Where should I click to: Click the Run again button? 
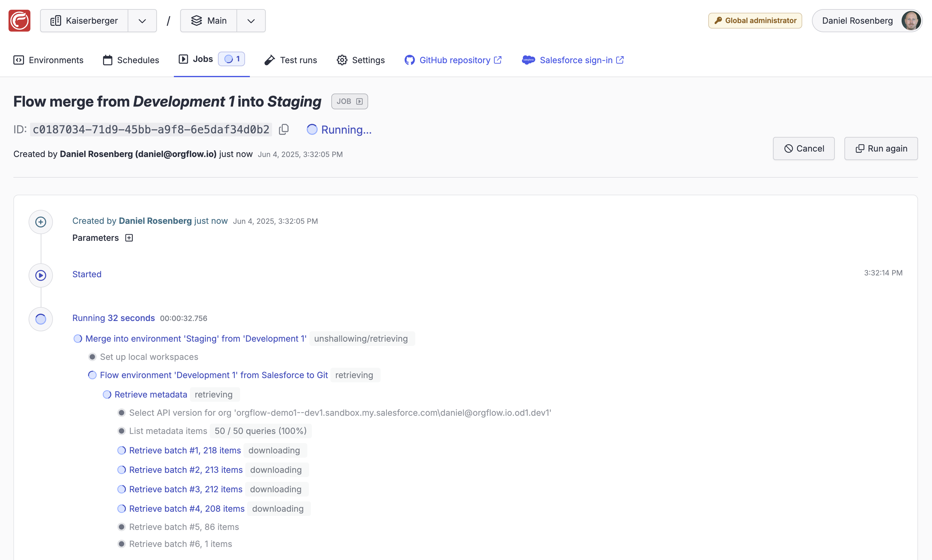coord(881,148)
